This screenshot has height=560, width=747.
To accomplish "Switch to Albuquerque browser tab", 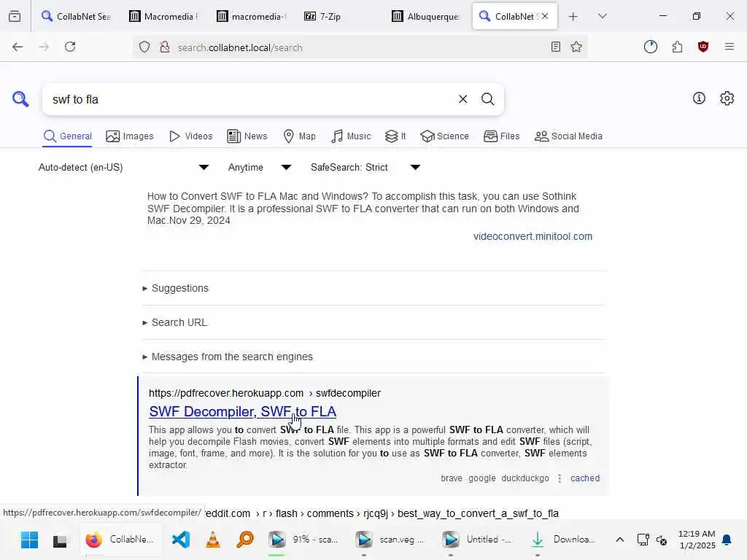I will coord(426,16).
